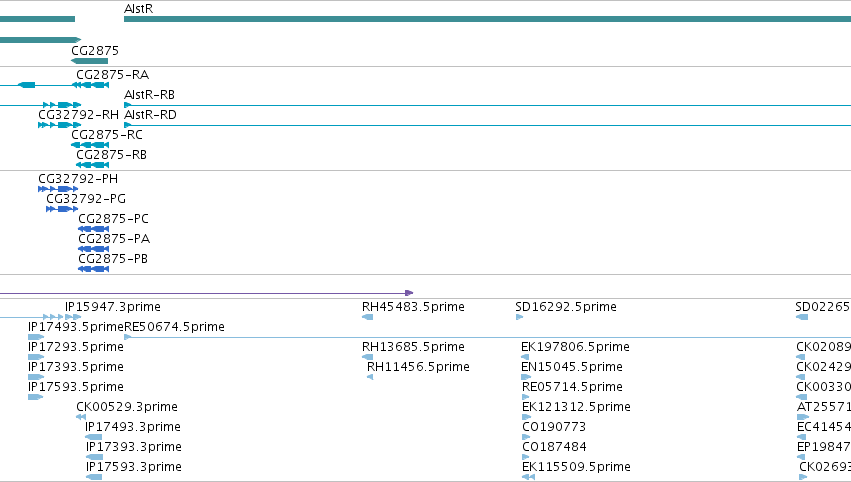Click the EK121312.5prime alignment glyph
This screenshot has height=482, width=851.
[526, 417]
